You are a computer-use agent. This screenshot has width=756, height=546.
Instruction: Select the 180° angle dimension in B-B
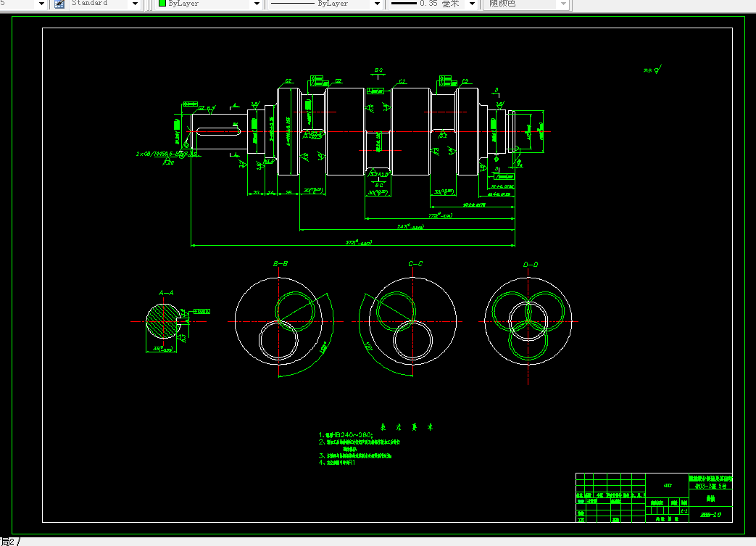[323, 347]
